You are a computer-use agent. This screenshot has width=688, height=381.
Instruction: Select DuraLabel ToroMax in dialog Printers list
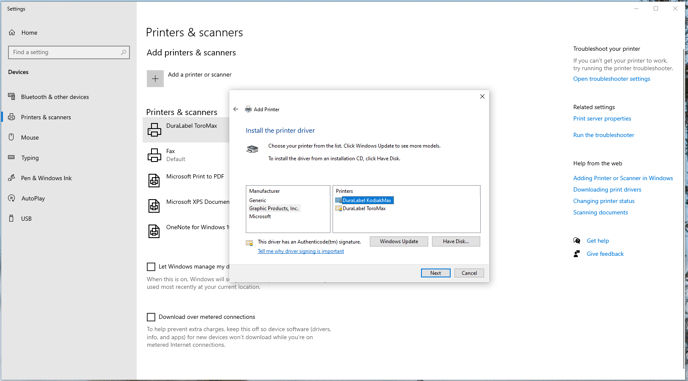[364, 208]
